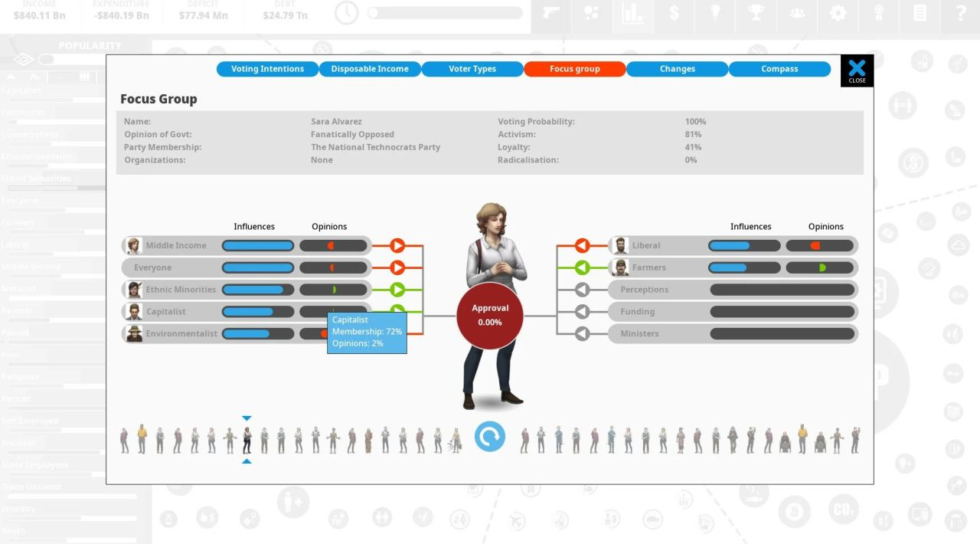
Task: Open the Compass tab
Action: coord(779,69)
